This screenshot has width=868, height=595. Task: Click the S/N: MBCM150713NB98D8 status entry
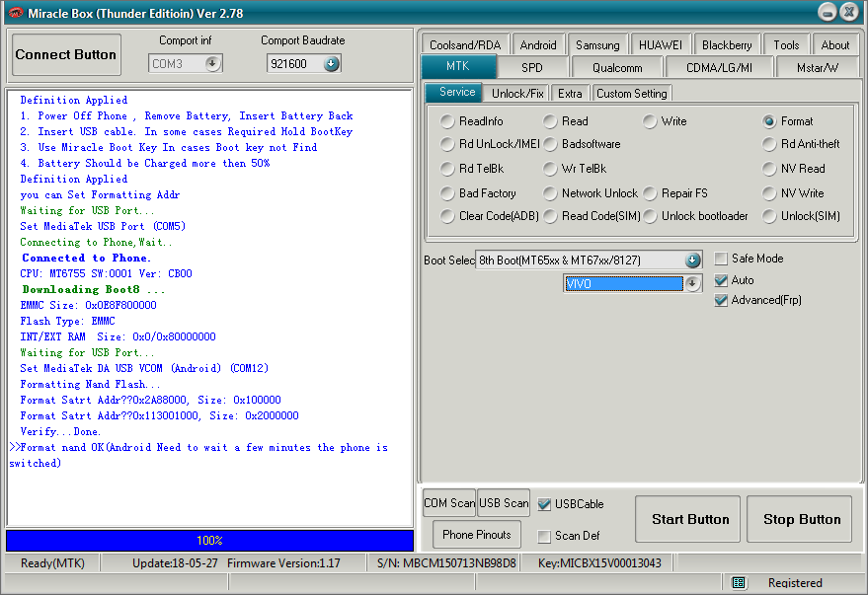coord(446,563)
